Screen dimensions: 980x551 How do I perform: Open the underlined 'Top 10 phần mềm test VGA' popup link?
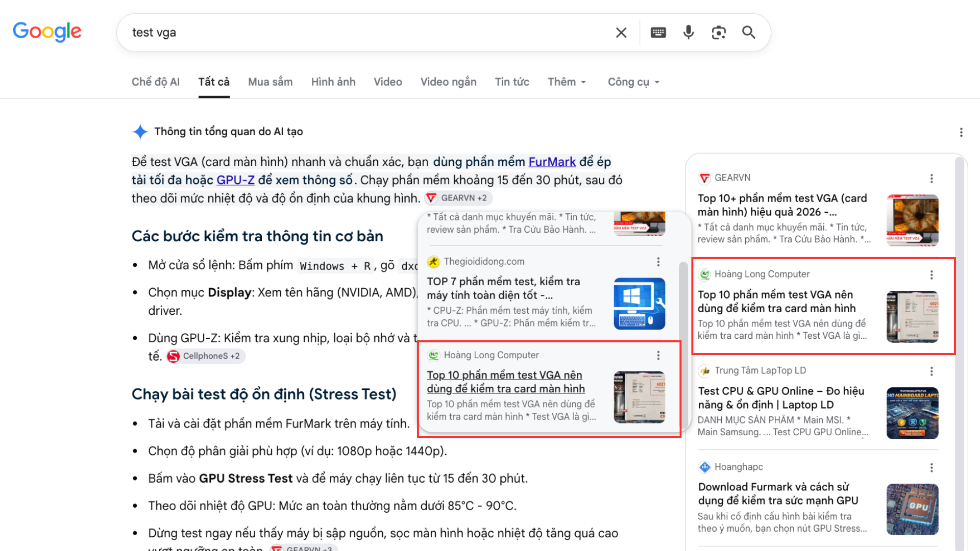(x=506, y=382)
